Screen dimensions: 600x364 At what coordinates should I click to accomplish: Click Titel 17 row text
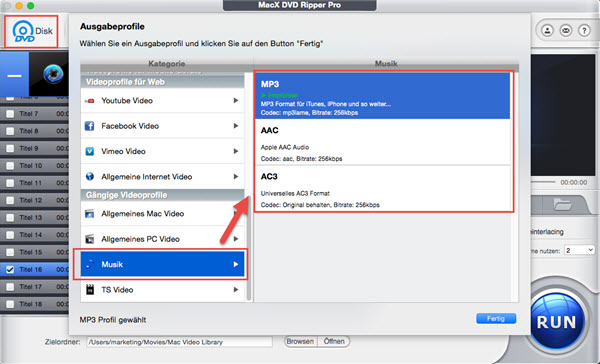tap(31, 287)
